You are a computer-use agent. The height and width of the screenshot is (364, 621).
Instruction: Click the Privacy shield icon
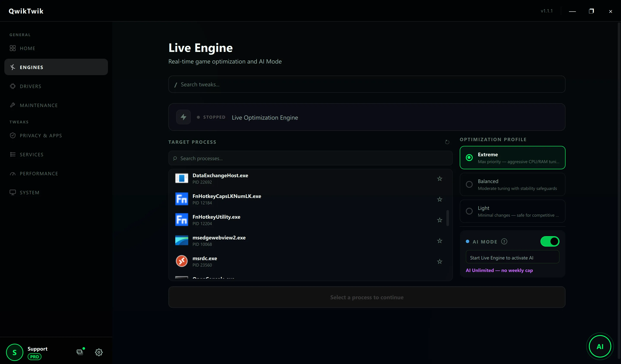click(13, 136)
